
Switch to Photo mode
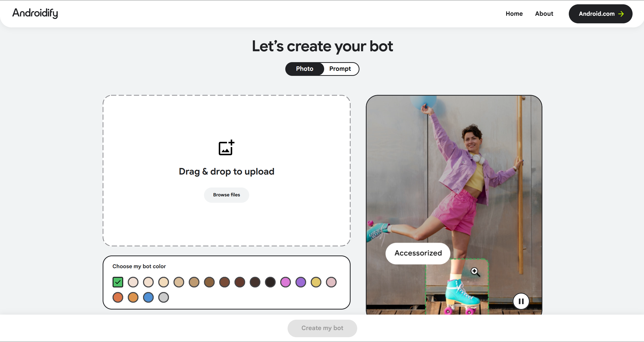pos(304,69)
